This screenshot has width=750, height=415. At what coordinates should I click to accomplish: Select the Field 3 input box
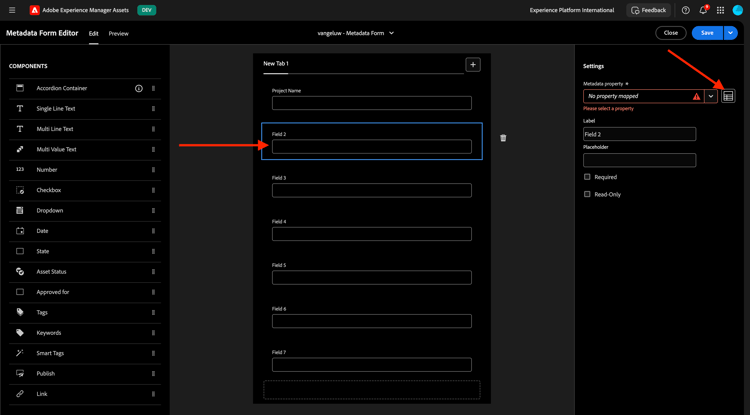point(372,190)
